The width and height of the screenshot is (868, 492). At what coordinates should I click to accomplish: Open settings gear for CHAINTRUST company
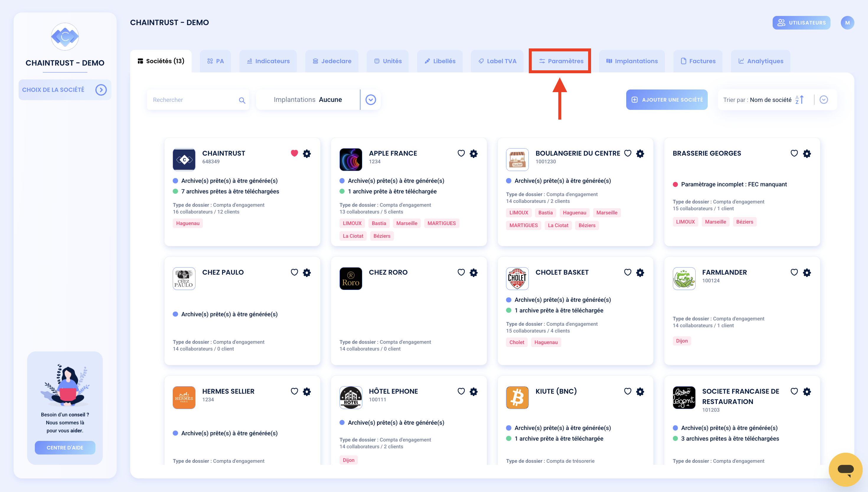307,153
